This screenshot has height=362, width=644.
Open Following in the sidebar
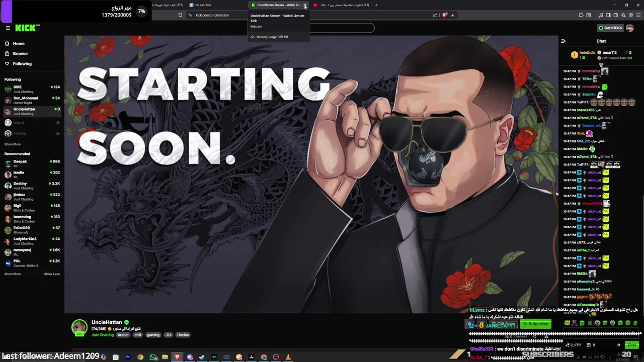click(22, 64)
